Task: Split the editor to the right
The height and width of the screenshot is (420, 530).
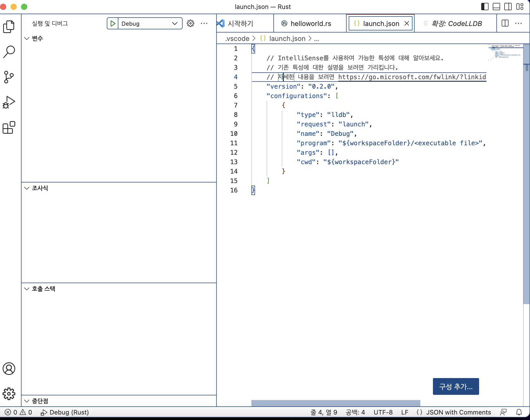Action: click(505, 23)
